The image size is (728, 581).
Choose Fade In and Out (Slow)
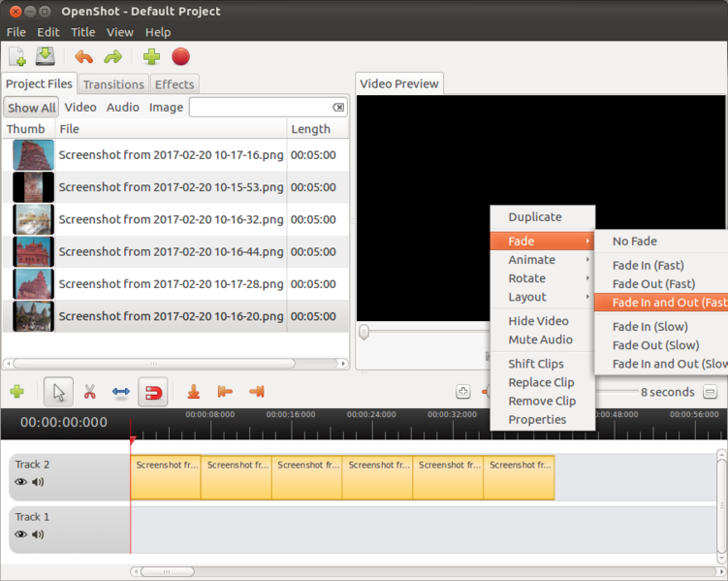[661, 364]
